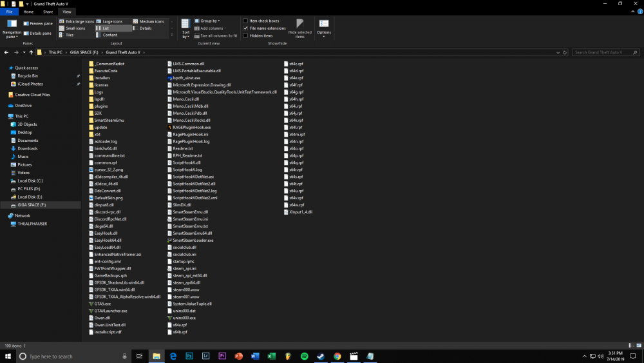Open the Navigation pane dropdown
This screenshot has width=644, height=363.
(12, 29)
